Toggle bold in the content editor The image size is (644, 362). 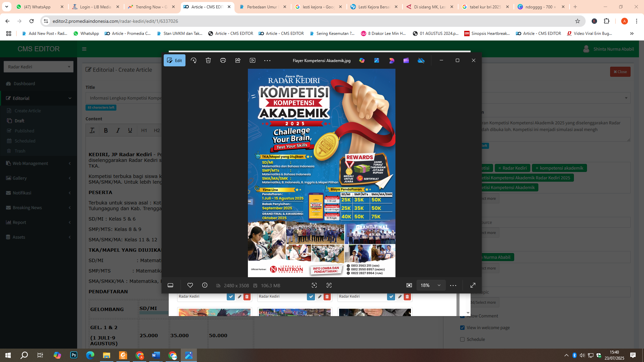[x=106, y=130]
